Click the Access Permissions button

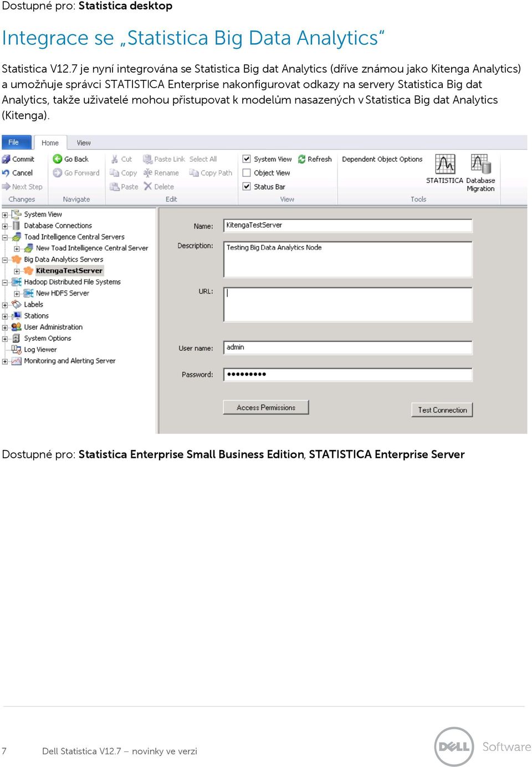point(266,407)
